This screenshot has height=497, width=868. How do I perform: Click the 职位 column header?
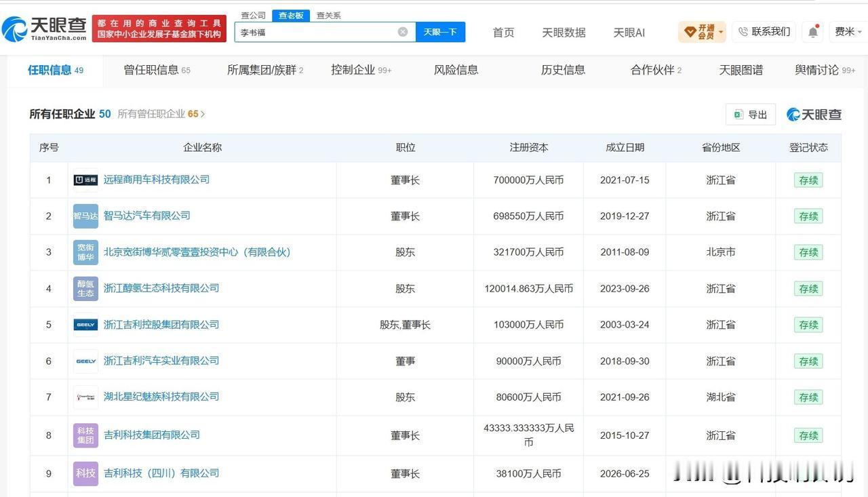click(x=406, y=147)
